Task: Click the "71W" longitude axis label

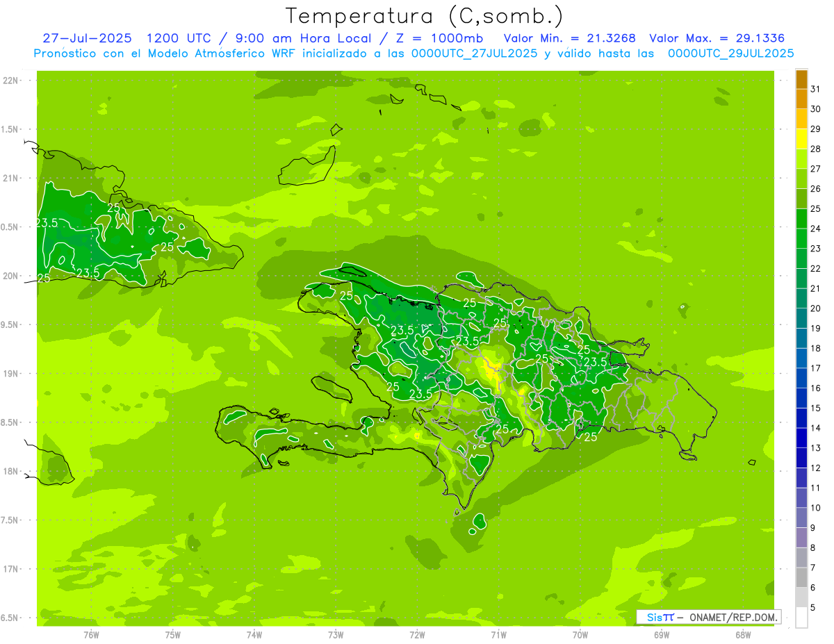Action: [x=499, y=634]
